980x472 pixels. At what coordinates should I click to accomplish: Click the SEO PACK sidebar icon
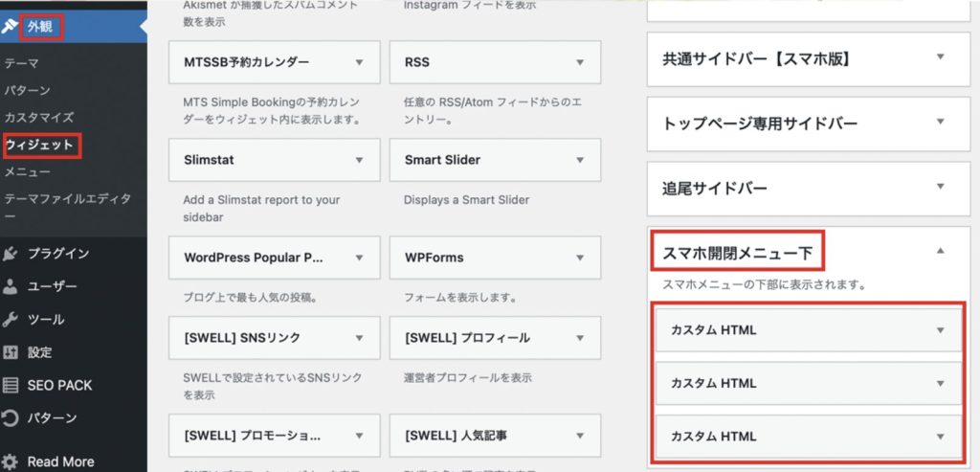[x=11, y=385]
